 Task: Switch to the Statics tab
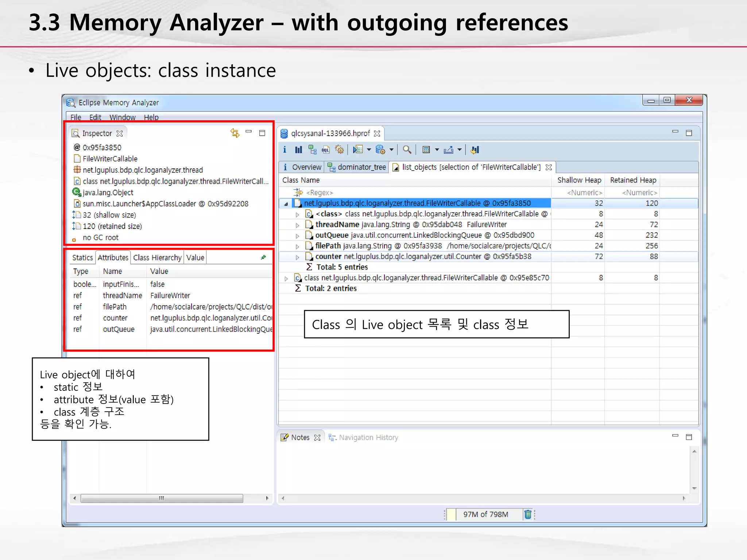pyautogui.click(x=82, y=257)
